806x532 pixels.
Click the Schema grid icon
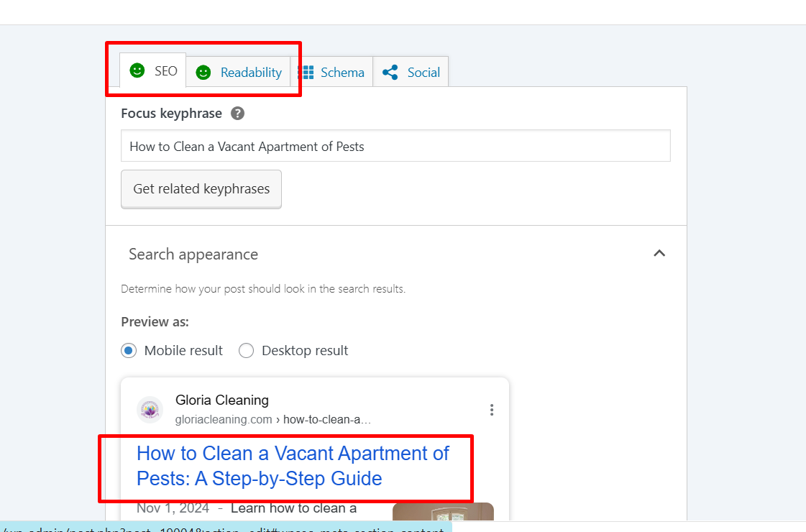pos(306,73)
